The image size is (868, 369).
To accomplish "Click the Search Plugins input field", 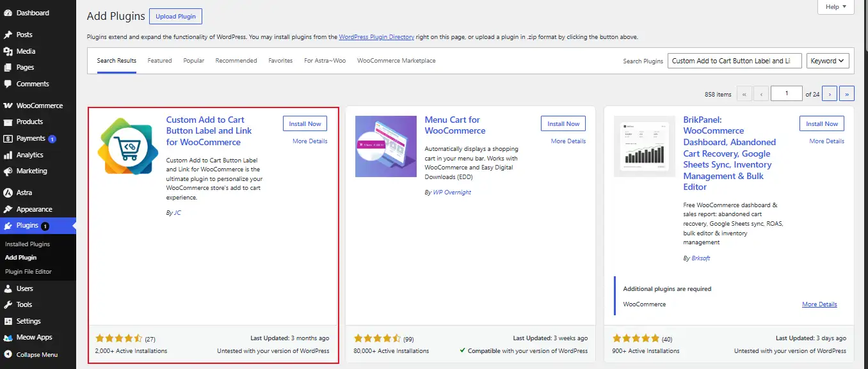I will pos(734,61).
